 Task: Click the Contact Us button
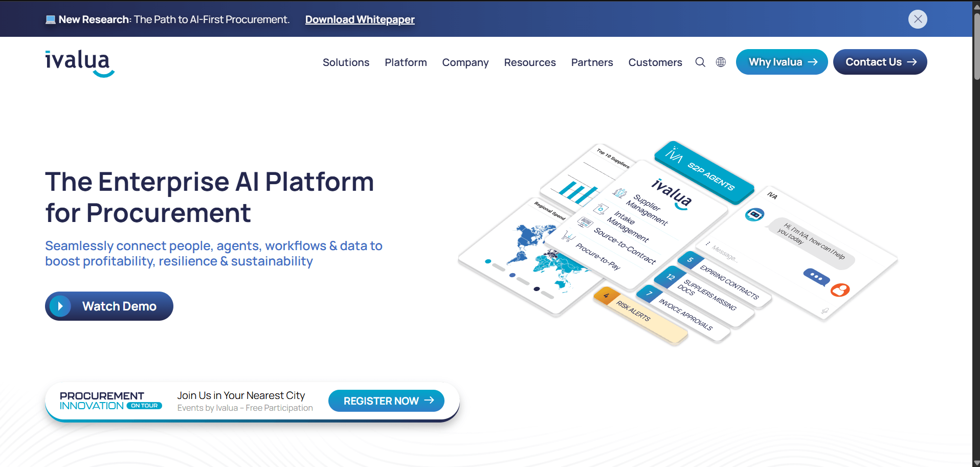pos(880,62)
